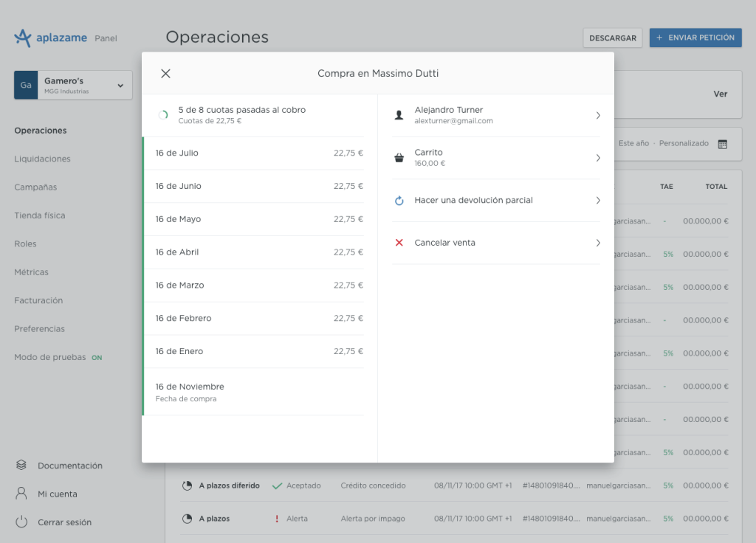Image resolution: width=756 pixels, height=543 pixels.
Task: Click the customer person icon
Action: click(x=399, y=115)
